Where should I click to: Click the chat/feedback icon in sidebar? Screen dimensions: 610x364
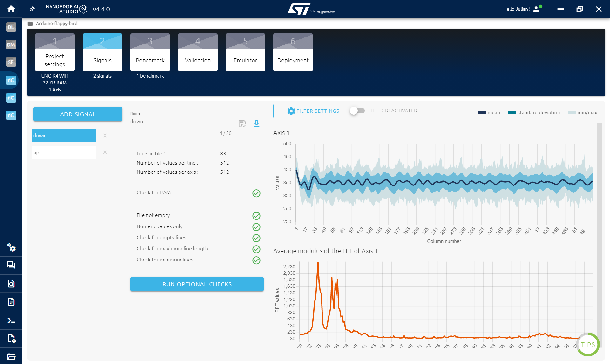coord(11,265)
